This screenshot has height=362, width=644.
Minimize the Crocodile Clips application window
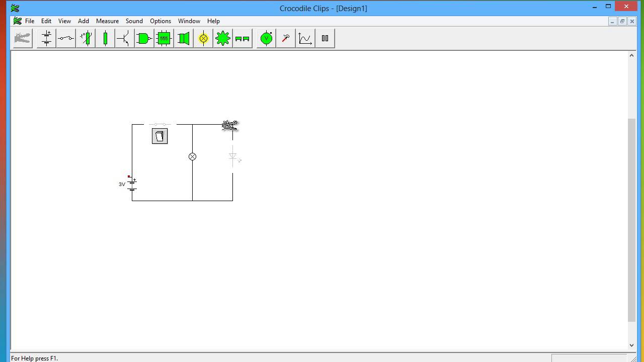pos(595,7)
